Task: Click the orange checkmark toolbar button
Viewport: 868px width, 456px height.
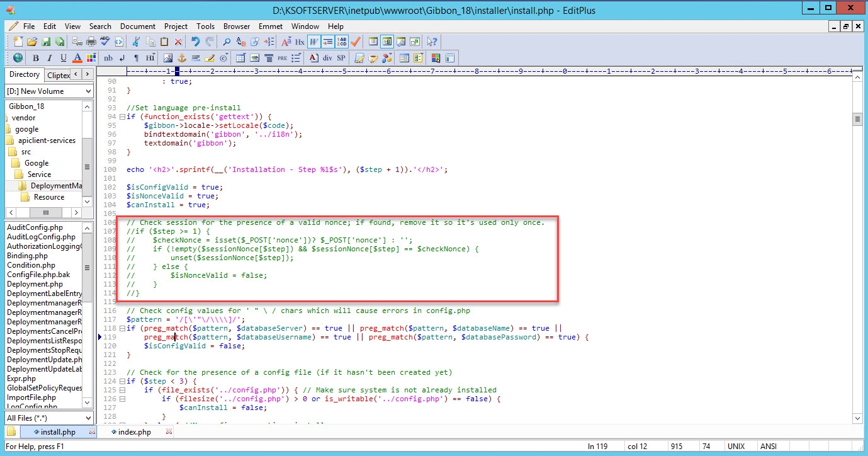Action: 356,42
